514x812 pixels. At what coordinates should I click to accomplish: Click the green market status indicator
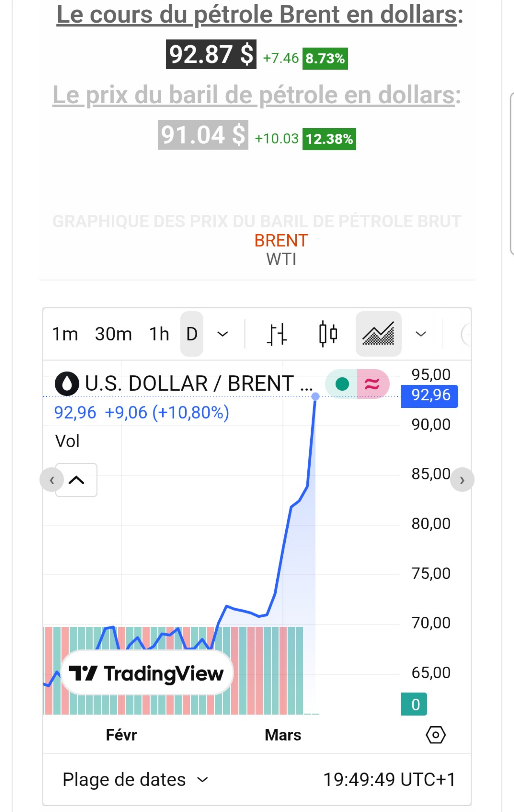point(342,384)
